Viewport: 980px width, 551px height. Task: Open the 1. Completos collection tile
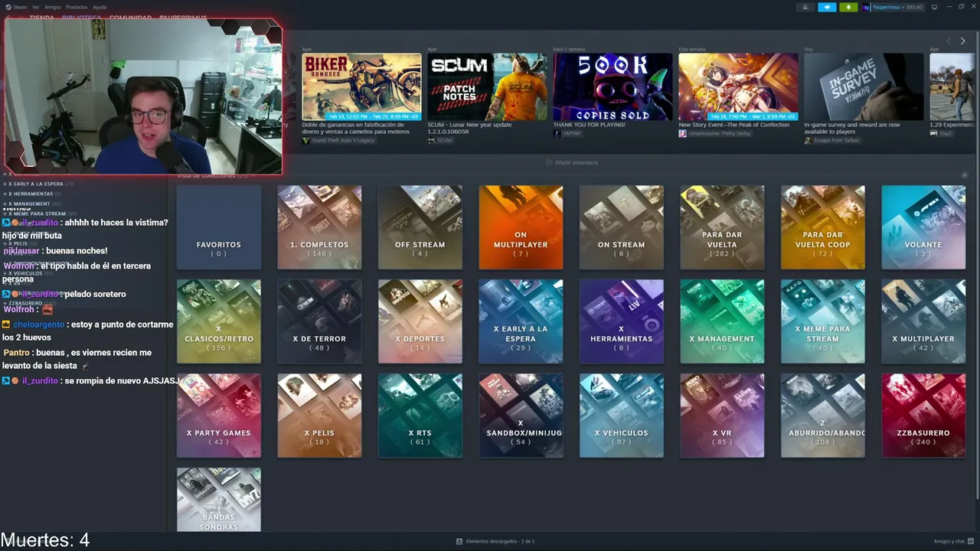click(x=319, y=227)
